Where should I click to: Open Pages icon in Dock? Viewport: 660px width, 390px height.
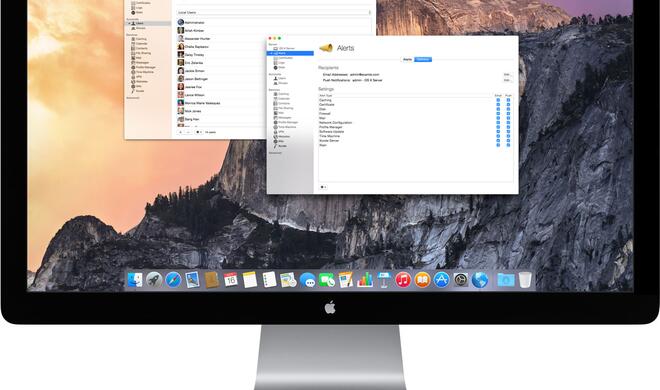pos(346,280)
